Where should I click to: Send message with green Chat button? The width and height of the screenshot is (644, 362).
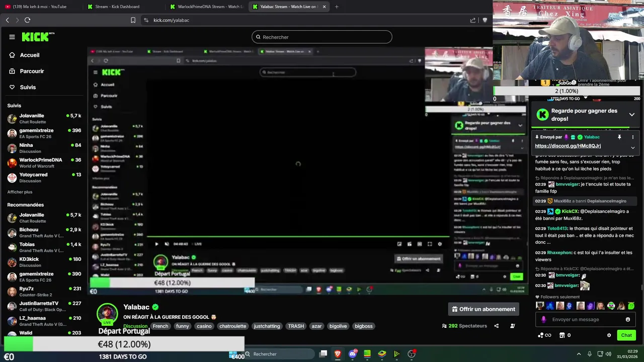coord(626,335)
